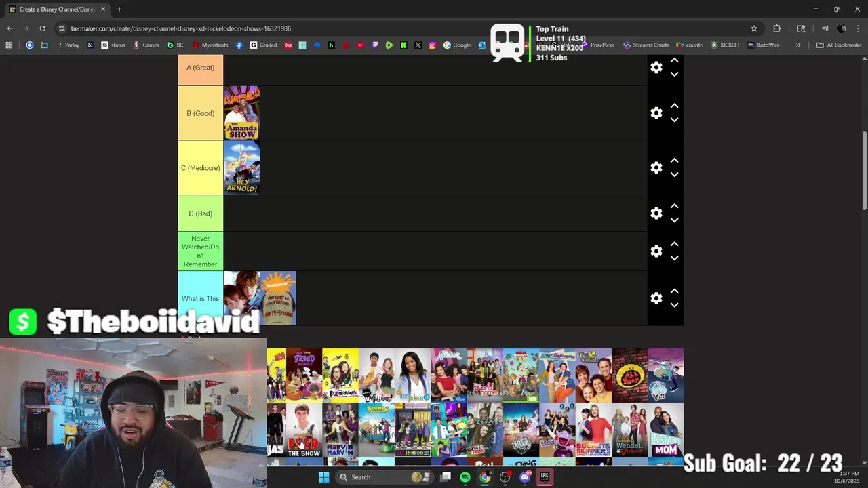Select the Wendell & Vinnie image
The height and width of the screenshot is (488, 868).
(629, 430)
